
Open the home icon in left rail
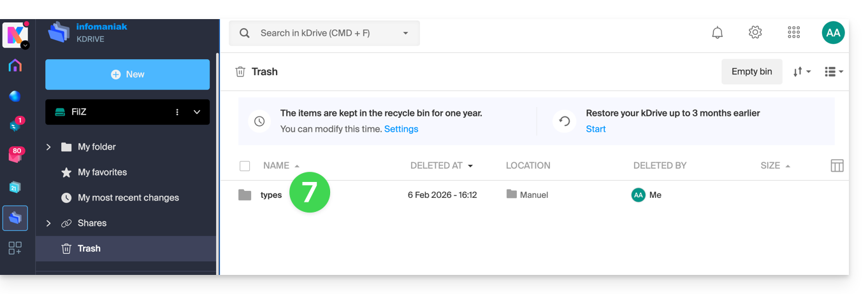(x=15, y=66)
